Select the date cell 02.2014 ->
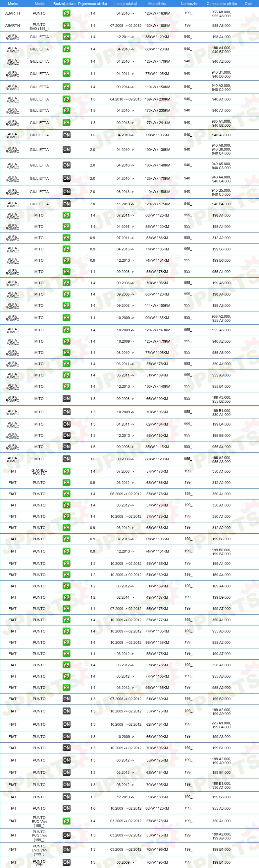This screenshot has height=868, width=259. click(125, 597)
